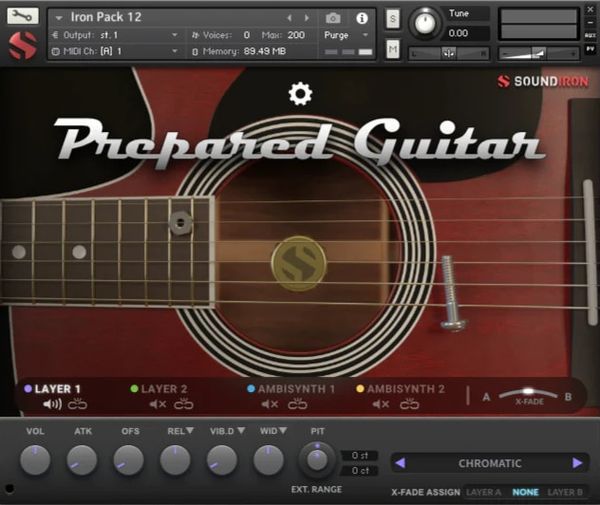
Task: Click the X-FADE A/B slider
Action: point(528,394)
